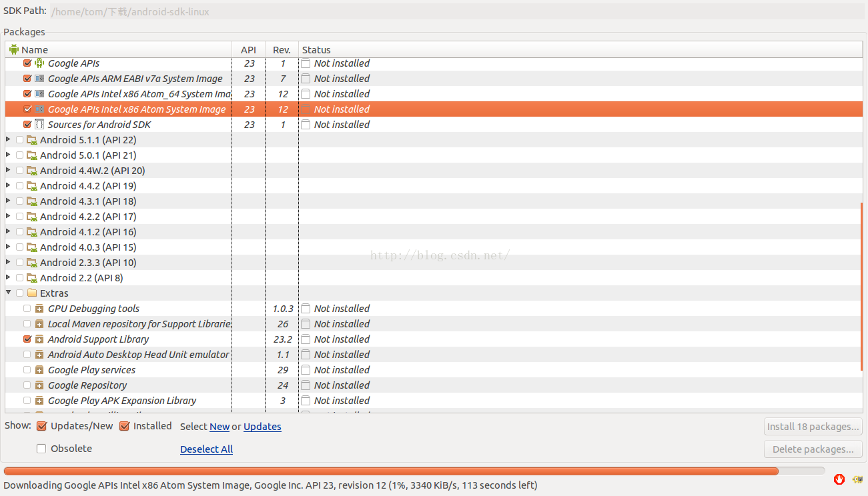The height and width of the screenshot is (496, 868).
Task: Click the Android 2.3.3 (API 10) row label
Action: pos(88,263)
